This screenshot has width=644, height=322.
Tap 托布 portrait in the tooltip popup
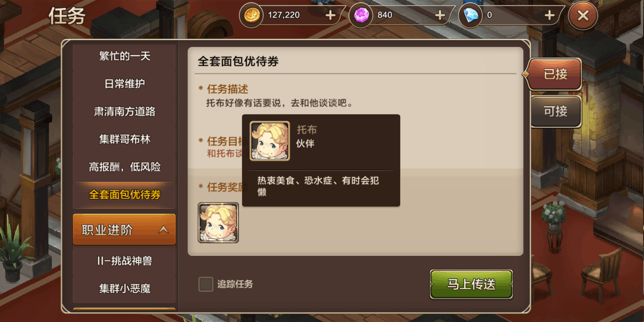pyautogui.click(x=270, y=141)
